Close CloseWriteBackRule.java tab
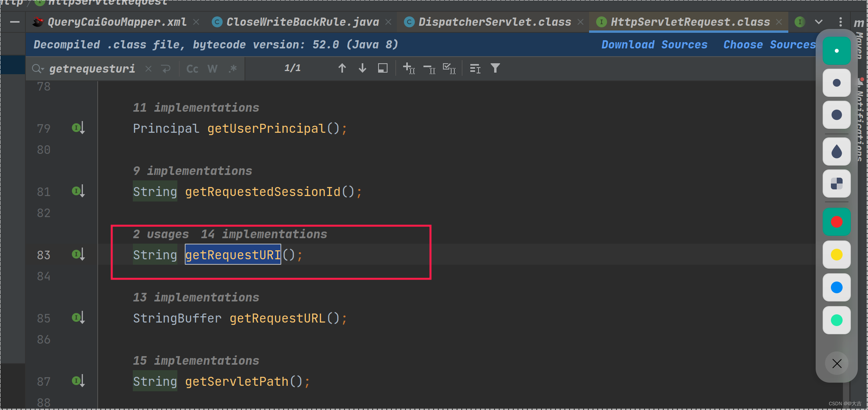This screenshot has height=410, width=868. click(388, 22)
